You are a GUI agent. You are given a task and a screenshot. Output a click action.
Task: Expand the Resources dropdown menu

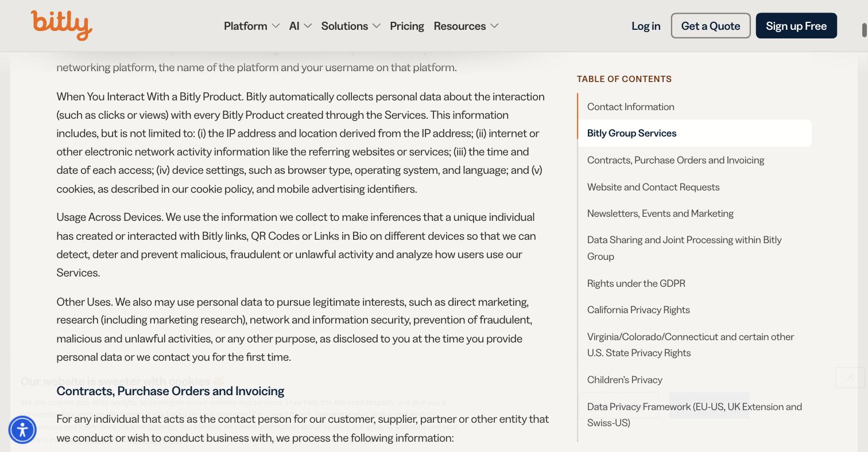click(466, 26)
